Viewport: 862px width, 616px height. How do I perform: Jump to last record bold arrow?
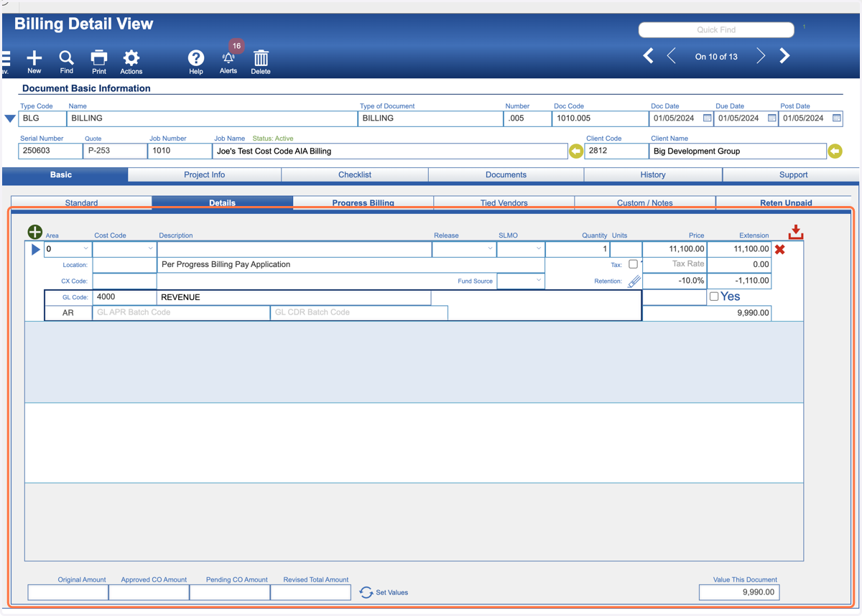point(784,56)
